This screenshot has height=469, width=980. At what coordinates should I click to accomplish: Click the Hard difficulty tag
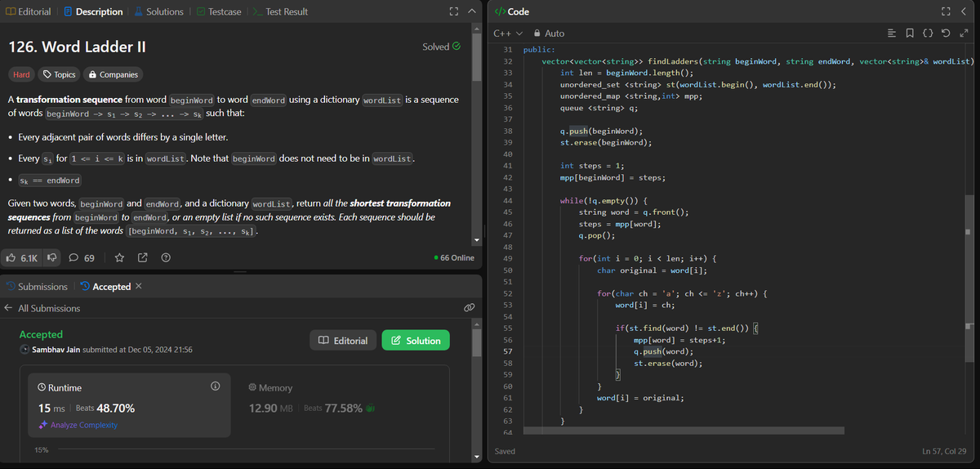coord(22,74)
